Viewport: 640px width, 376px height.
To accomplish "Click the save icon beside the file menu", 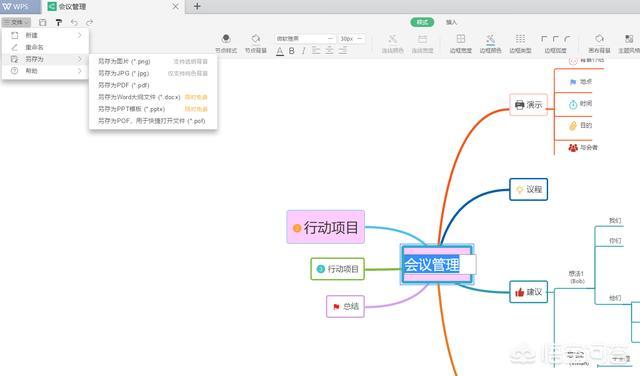I will [43, 22].
